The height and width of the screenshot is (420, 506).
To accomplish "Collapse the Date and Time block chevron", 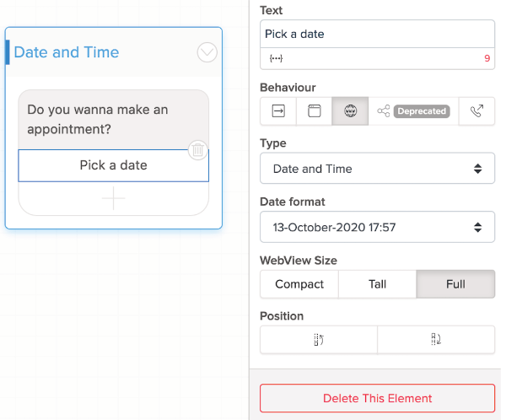I will click(x=207, y=52).
